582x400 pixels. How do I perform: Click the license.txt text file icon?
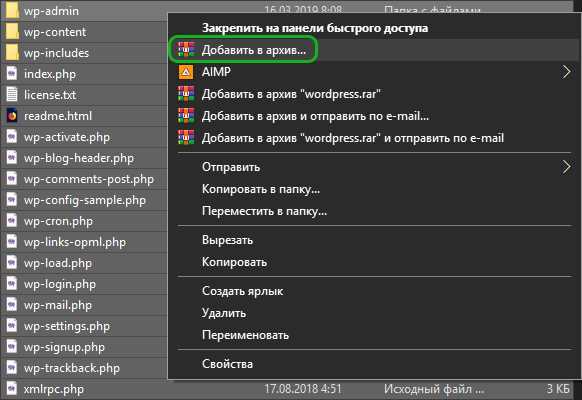pyautogui.click(x=12, y=95)
